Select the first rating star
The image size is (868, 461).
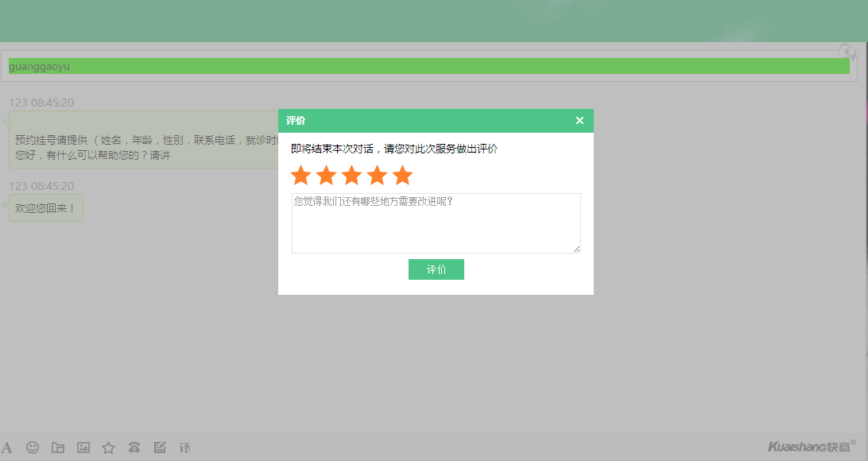click(300, 176)
